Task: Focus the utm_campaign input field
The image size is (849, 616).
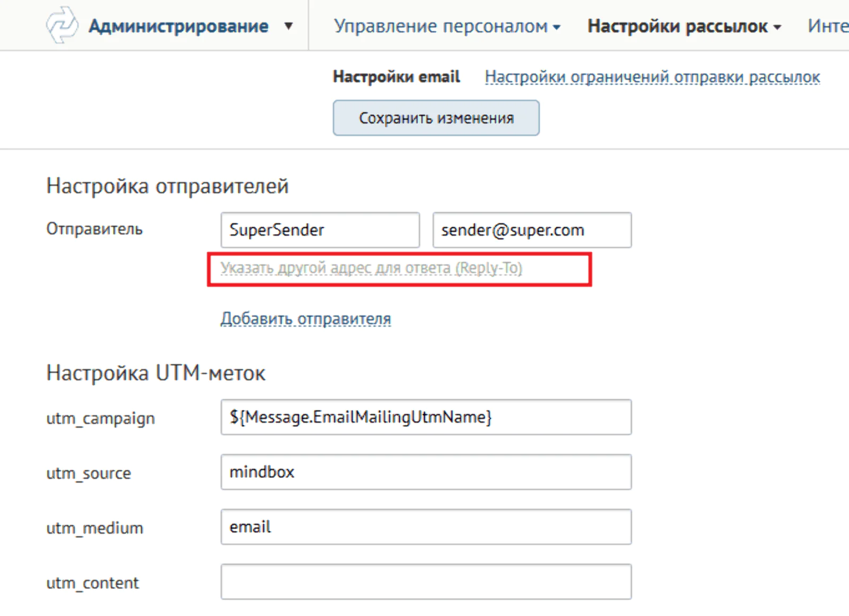Action: [426, 417]
